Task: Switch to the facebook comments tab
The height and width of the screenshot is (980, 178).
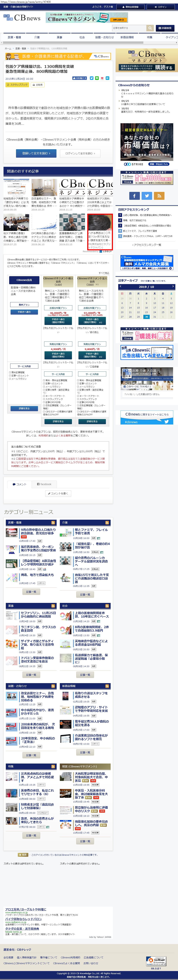Action: tap(44, 484)
